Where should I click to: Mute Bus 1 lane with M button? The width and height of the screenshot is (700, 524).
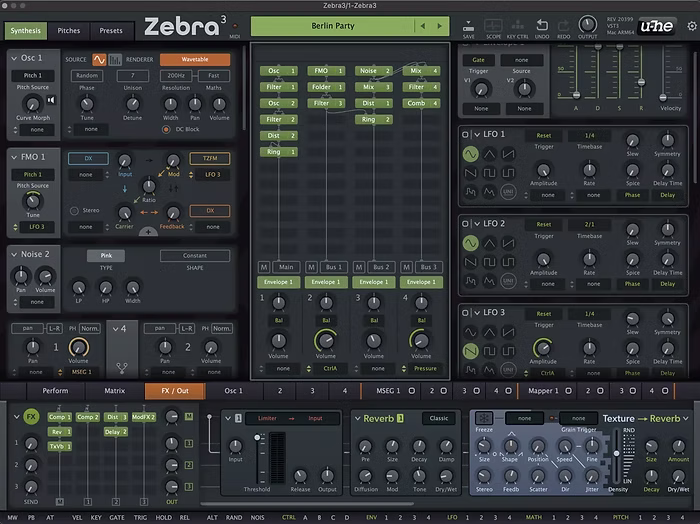[x=311, y=267]
